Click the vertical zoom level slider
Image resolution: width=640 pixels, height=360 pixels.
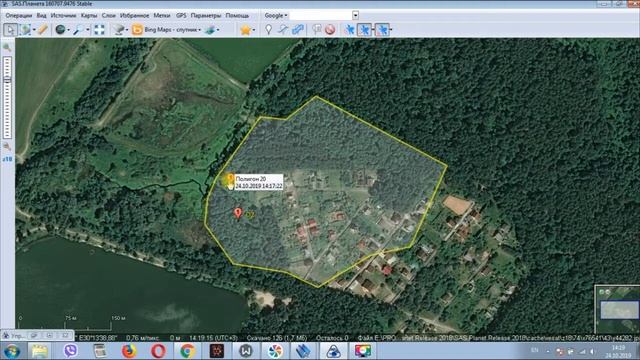7,97
